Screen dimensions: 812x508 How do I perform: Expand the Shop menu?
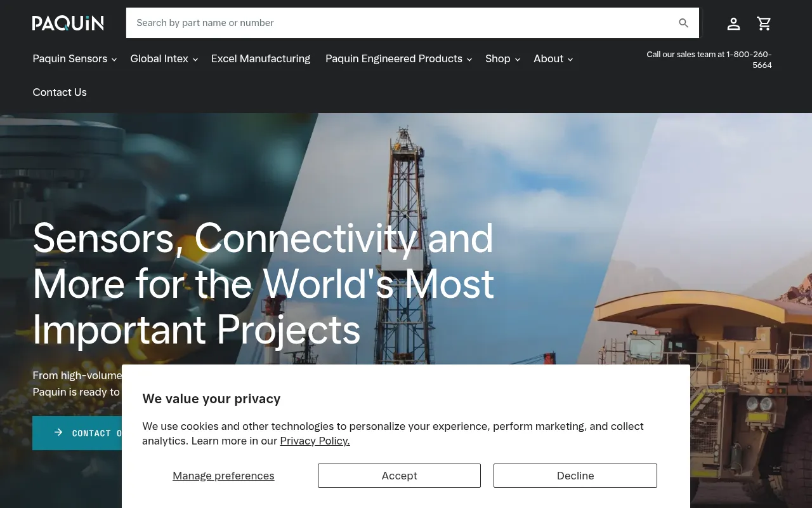[502, 58]
